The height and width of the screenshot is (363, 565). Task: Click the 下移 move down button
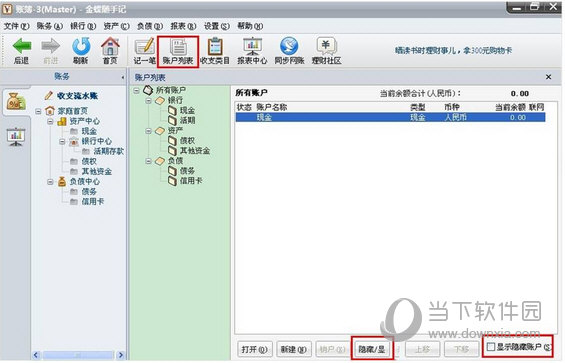pos(461,349)
